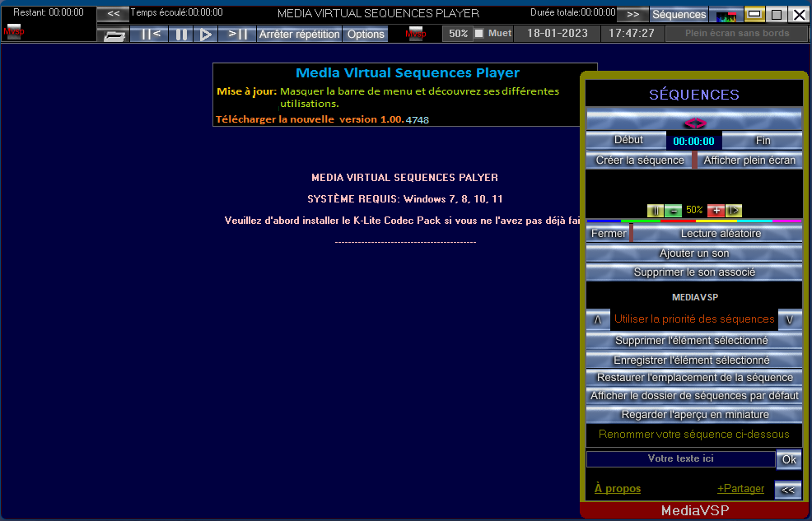Move sequence priority up with ∧ arrow
Screen dimensions: 812x521
click(598, 319)
